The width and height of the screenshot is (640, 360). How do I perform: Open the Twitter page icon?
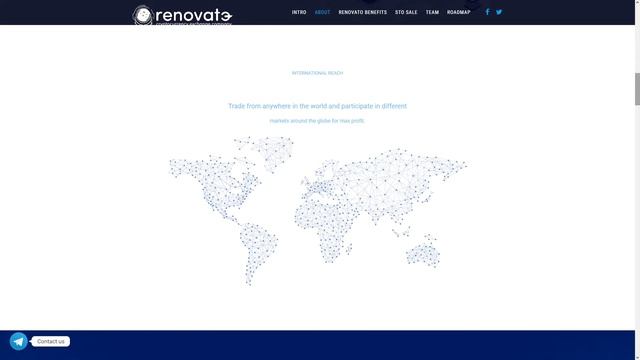(499, 12)
